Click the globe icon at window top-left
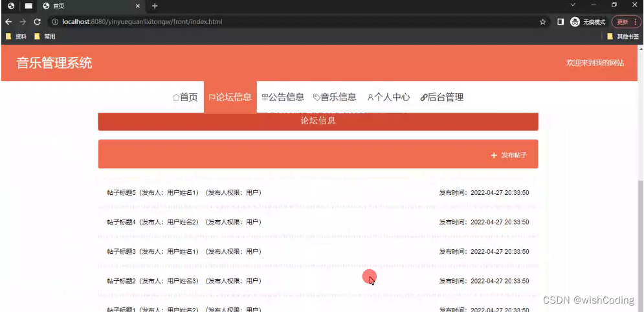Screen dimensions: 644x312 pyautogui.click(x=11, y=6)
